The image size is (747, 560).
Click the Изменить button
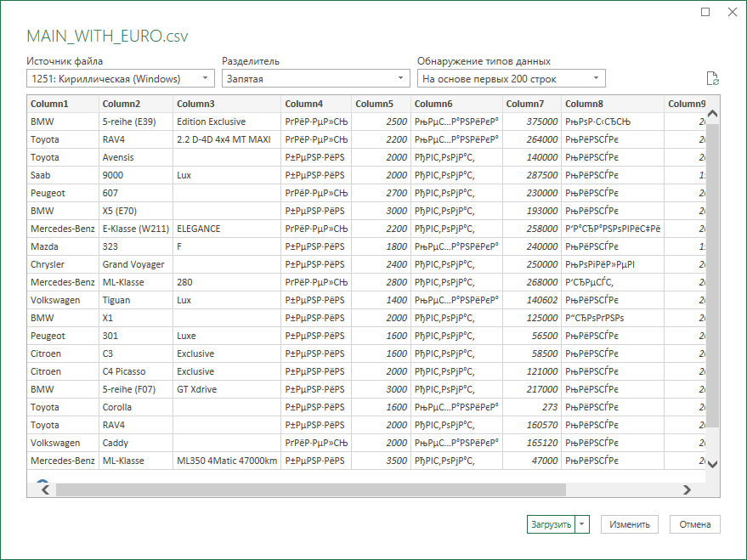click(630, 524)
